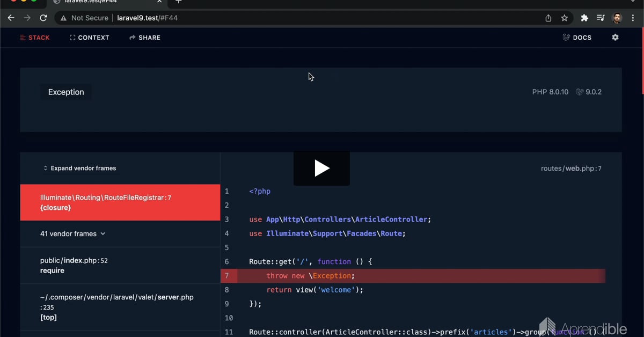Close the laravel9.test browser tab
644x337 pixels.
pos(159,2)
